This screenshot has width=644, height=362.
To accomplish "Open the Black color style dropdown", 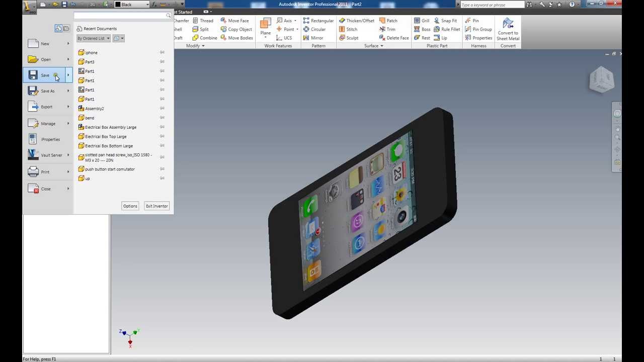I will click(x=132, y=5).
